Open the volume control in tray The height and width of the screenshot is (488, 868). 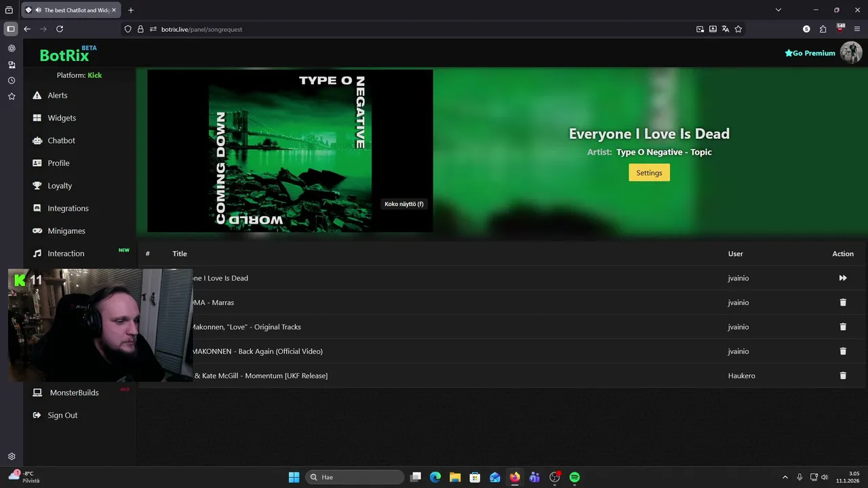pos(825,477)
